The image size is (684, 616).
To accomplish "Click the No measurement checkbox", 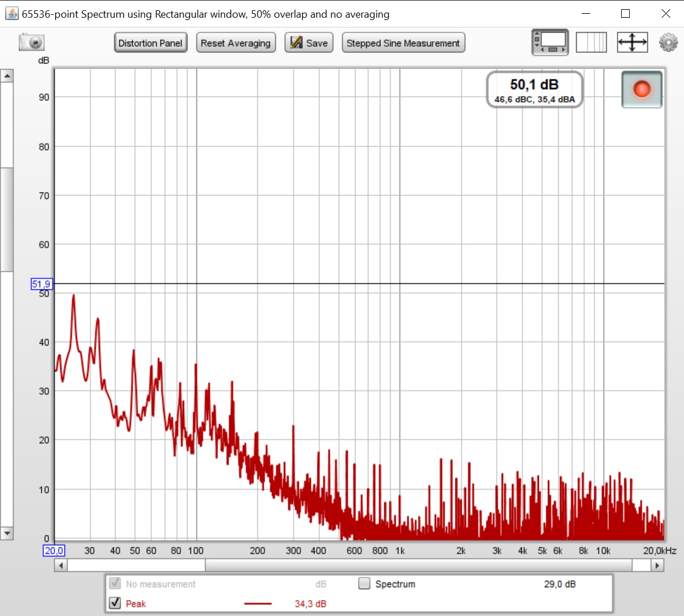I will click(x=115, y=583).
